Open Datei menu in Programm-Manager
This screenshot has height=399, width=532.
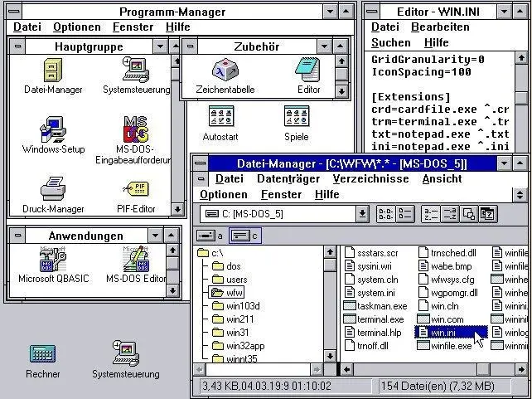[27, 27]
